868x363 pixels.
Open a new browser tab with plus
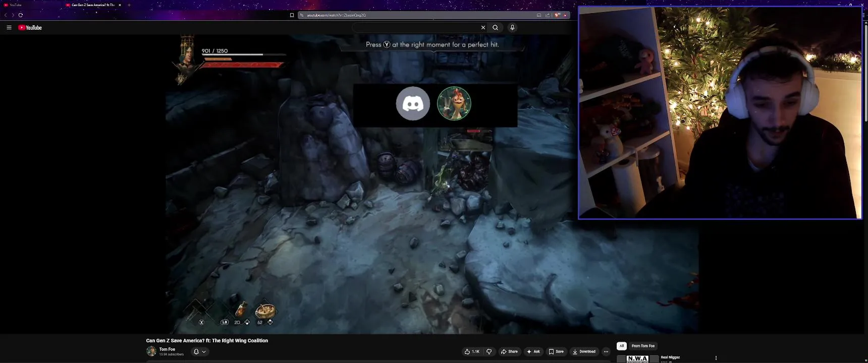click(129, 5)
